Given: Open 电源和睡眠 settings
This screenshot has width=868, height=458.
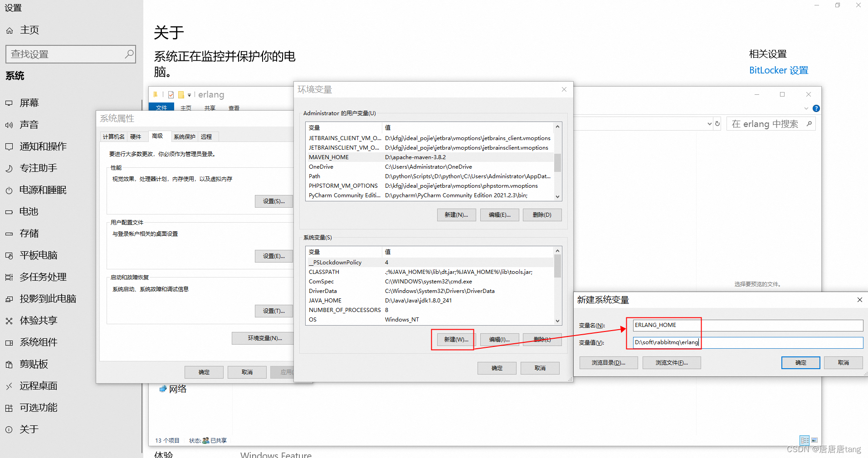Looking at the screenshot, I should pyautogui.click(x=36, y=190).
